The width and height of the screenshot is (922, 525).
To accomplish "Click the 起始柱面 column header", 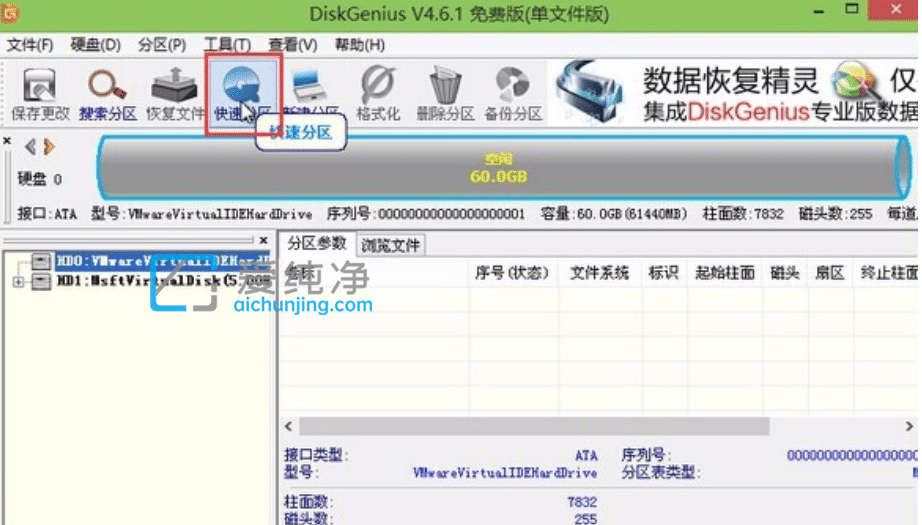I will tap(724, 273).
